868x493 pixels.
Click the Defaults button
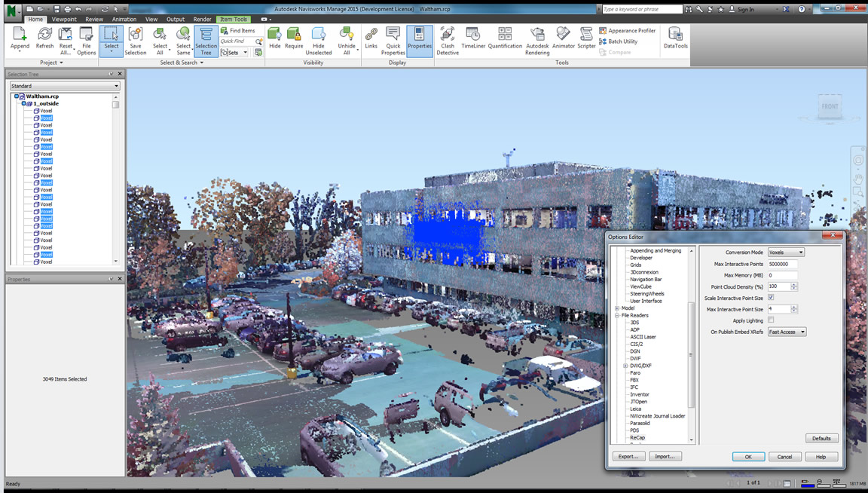pyautogui.click(x=821, y=438)
